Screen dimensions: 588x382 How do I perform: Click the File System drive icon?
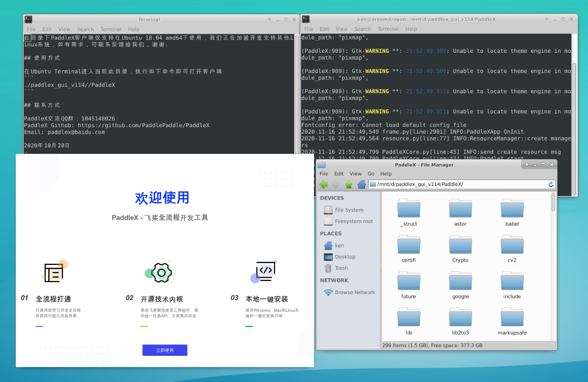pos(328,210)
